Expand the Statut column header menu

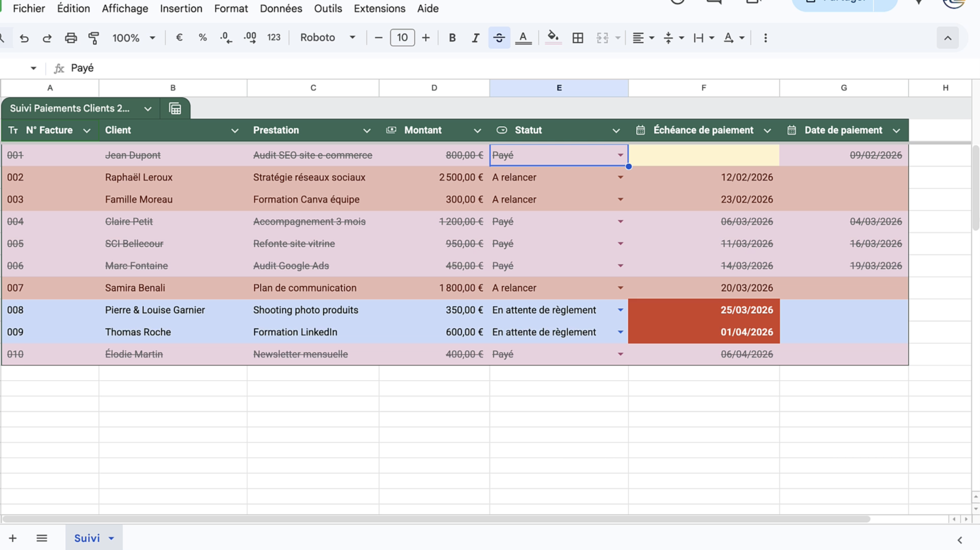point(616,131)
